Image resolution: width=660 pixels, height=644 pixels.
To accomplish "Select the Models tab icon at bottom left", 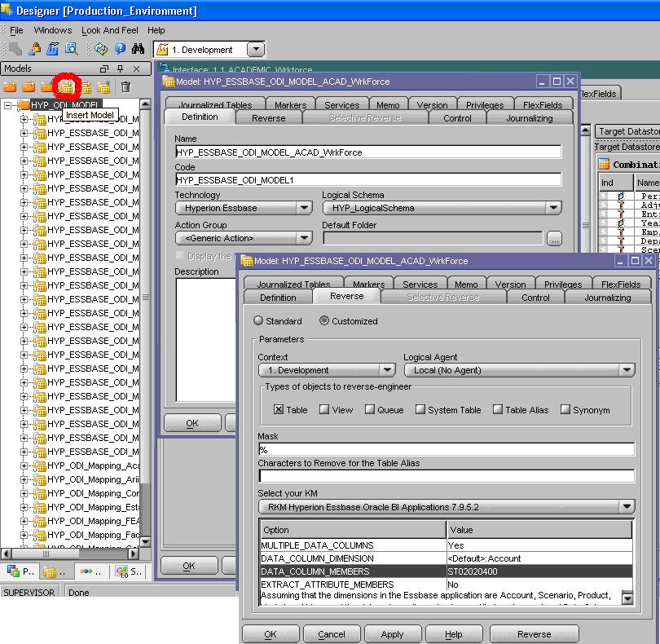I will click(49, 571).
